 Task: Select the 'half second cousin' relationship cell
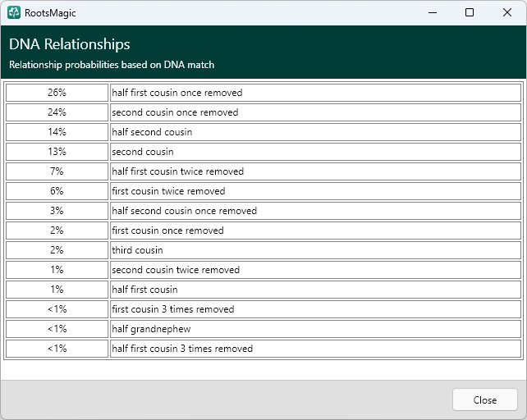click(x=315, y=132)
